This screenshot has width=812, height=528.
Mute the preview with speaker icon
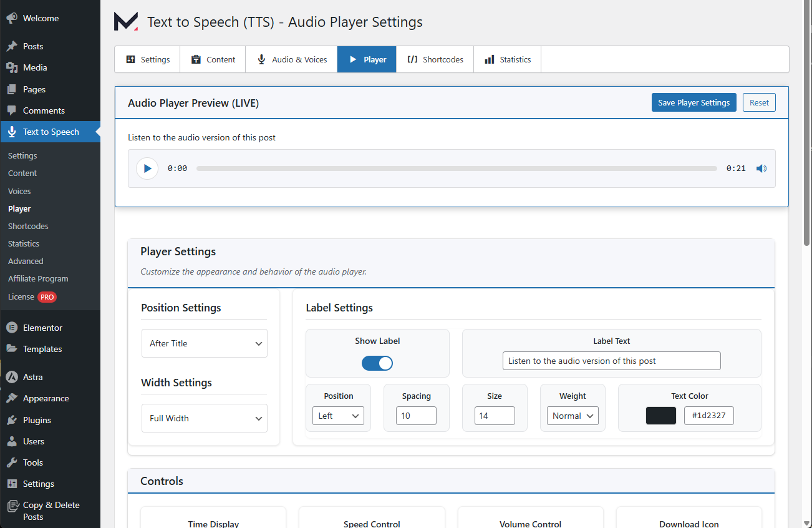[x=761, y=169]
